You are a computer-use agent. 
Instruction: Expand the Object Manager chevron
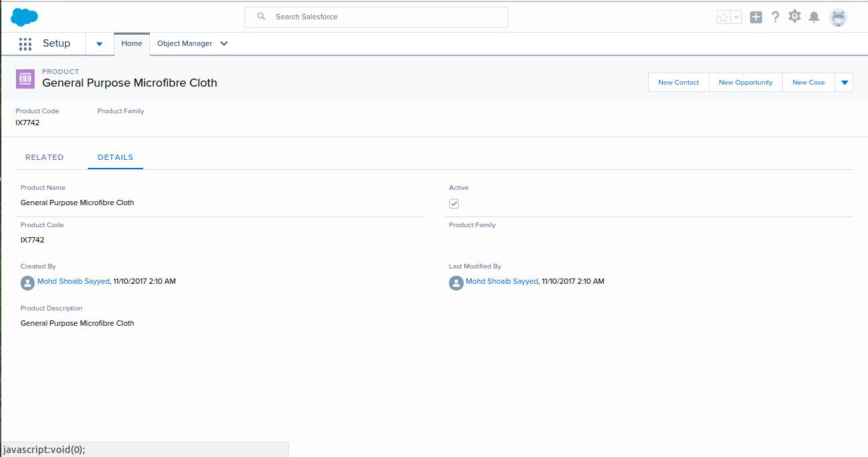224,44
